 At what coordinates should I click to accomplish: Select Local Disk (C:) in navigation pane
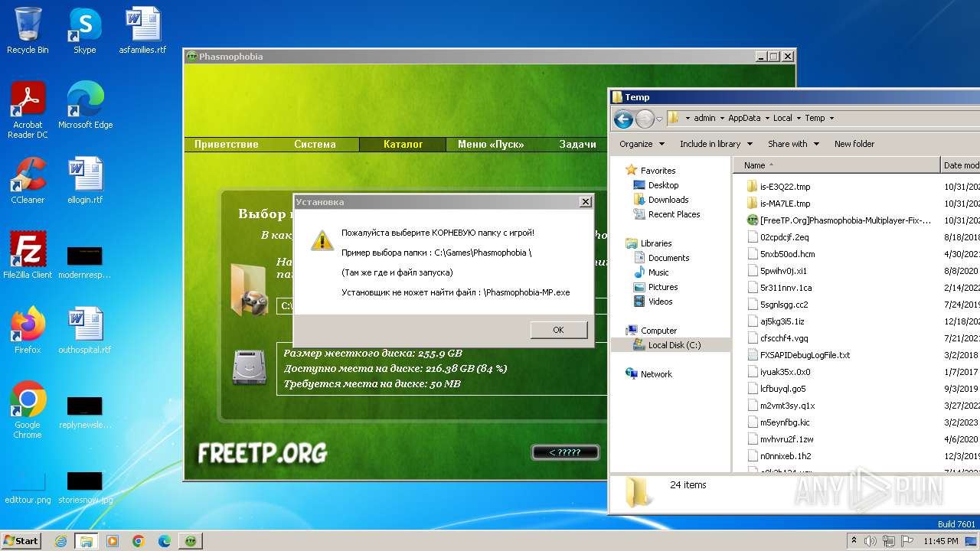pos(674,345)
